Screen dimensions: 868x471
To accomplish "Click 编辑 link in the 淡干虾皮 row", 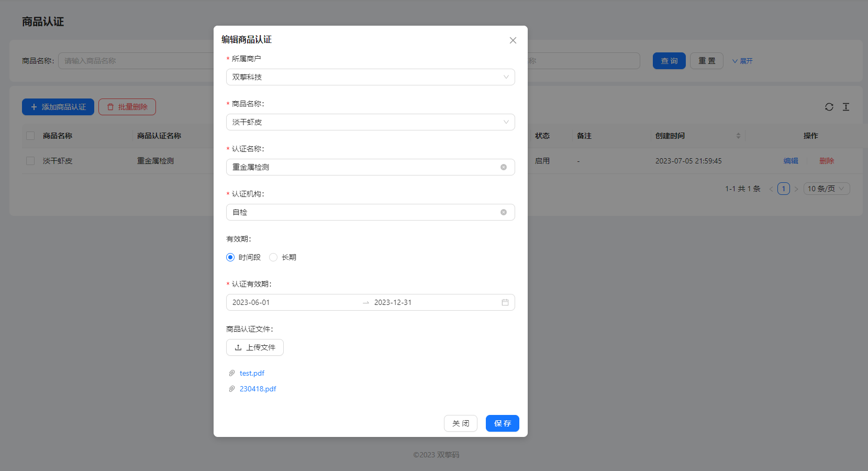I will click(791, 161).
